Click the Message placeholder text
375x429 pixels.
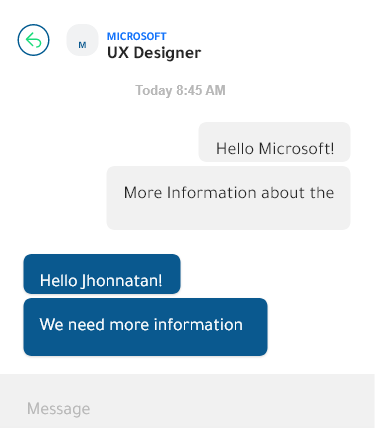pyautogui.click(x=58, y=409)
